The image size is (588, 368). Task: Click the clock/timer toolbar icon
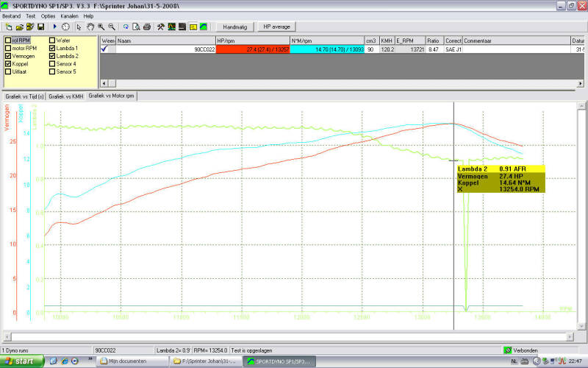click(65, 26)
